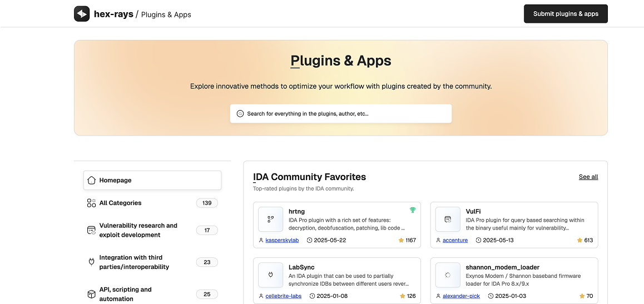Click the clock icon beside 2025-01-08
The height and width of the screenshot is (304, 644).
[312, 296]
